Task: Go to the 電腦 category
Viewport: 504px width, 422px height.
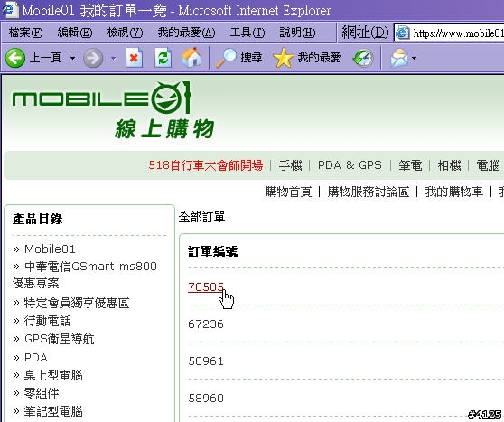Action: tap(489, 165)
